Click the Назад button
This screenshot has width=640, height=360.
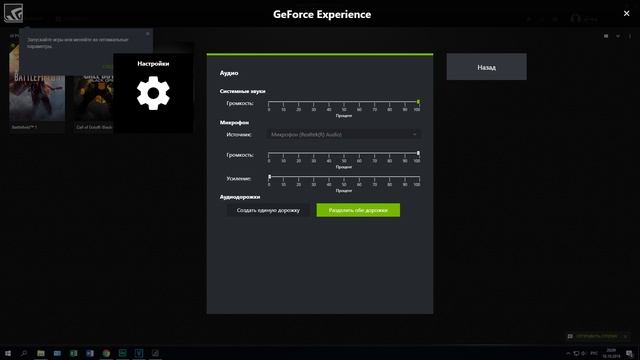[486, 67]
